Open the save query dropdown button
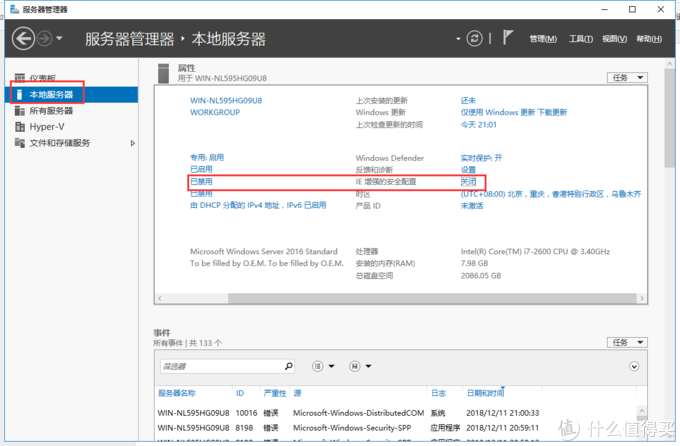 (360, 366)
